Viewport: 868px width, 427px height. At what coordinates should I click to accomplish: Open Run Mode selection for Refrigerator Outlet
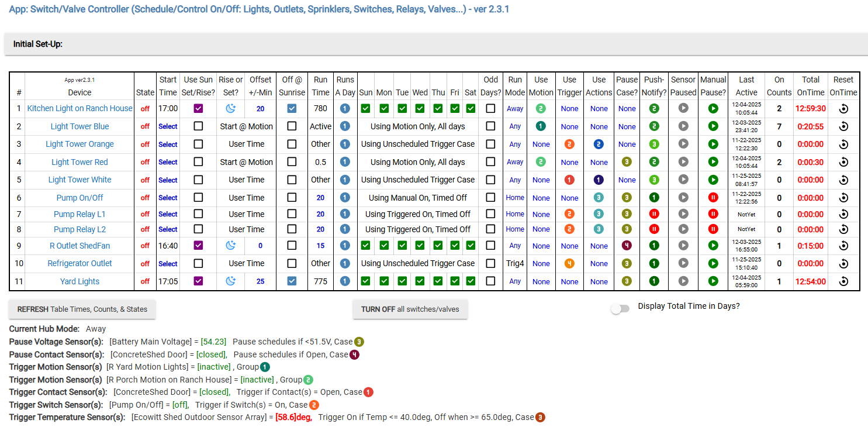pos(514,264)
